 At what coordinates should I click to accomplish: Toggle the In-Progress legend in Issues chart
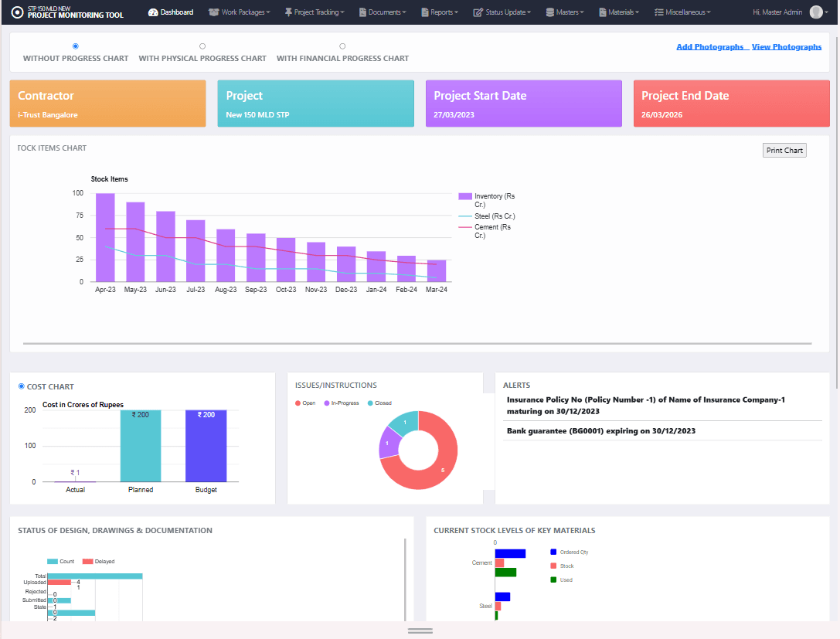pyautogui.click(x=342, y=403)
